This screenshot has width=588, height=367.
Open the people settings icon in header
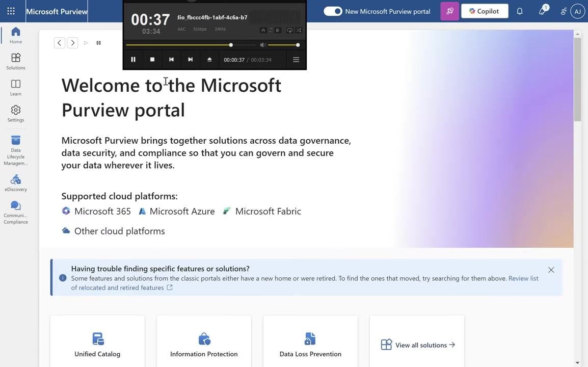click(563, 11)
